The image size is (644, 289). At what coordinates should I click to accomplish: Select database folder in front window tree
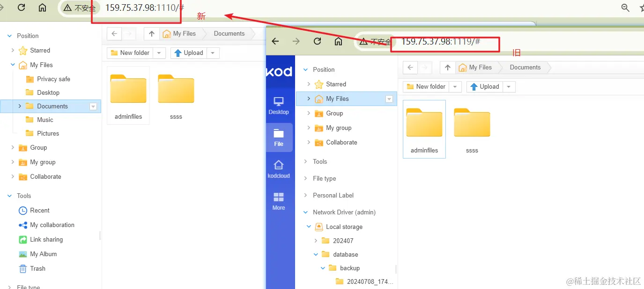pos(346,254)
